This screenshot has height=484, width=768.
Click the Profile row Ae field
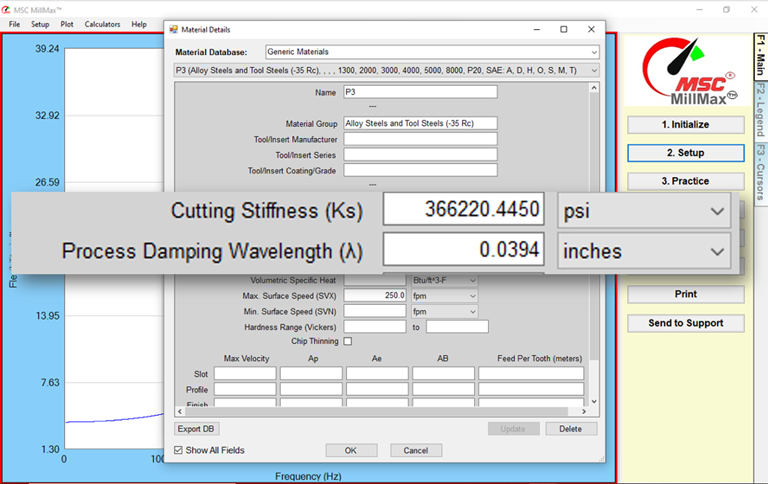coord(377,389)
